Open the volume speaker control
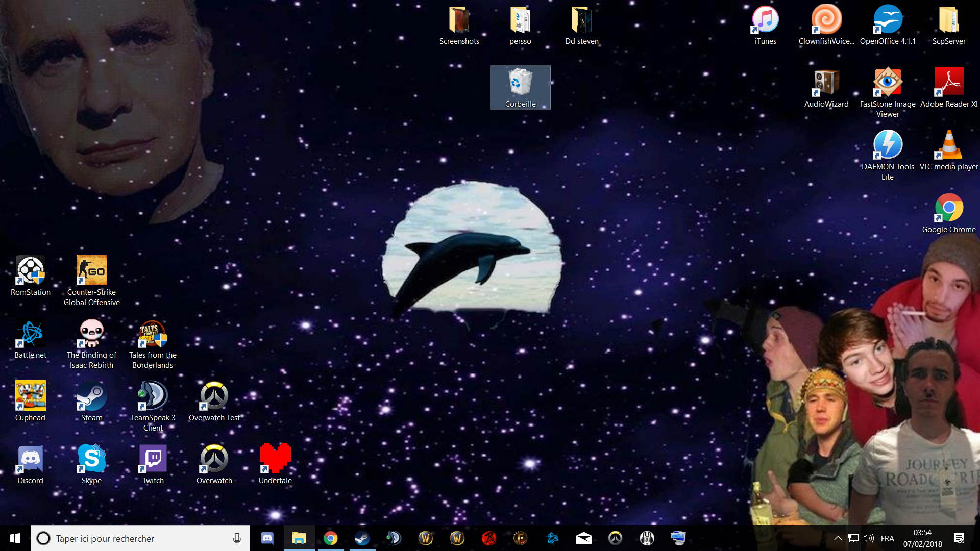 coord(868,538)
